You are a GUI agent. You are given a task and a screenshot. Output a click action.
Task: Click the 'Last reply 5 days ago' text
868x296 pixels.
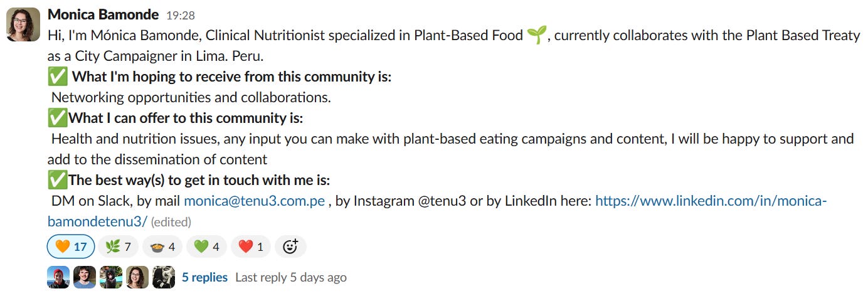[290, 277]
